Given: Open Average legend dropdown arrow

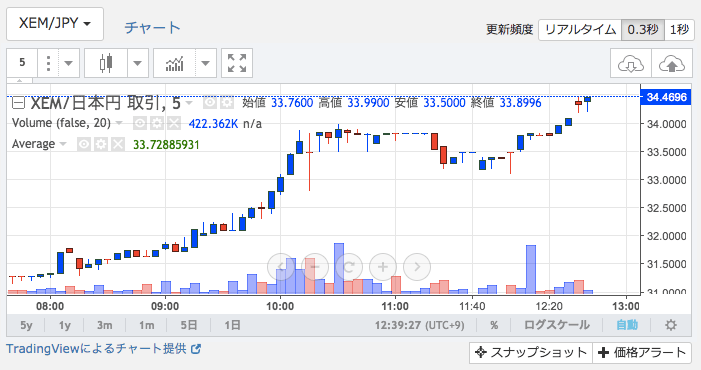Looking at the screenshot, I should pyautogui.click(x=63, y=144).
